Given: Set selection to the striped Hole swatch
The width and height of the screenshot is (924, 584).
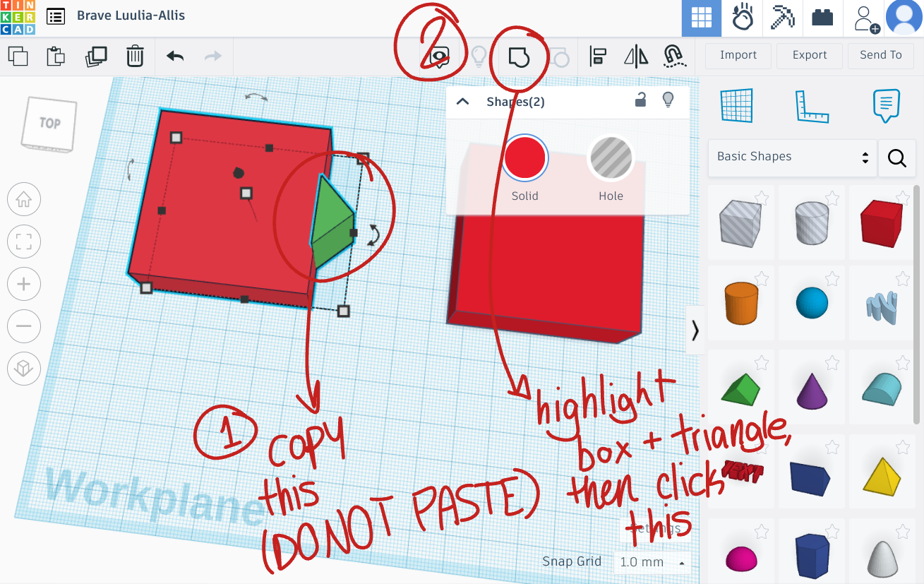Looking at the screenshot, I should click(611, 157).
